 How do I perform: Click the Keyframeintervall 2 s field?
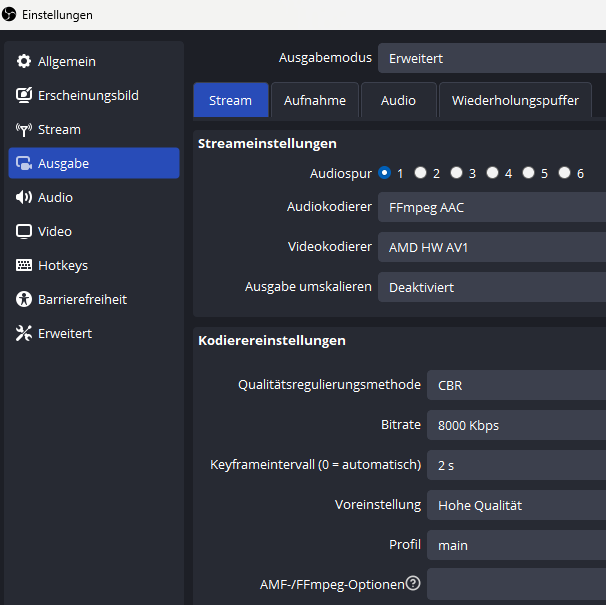click(x=516, y=465)
